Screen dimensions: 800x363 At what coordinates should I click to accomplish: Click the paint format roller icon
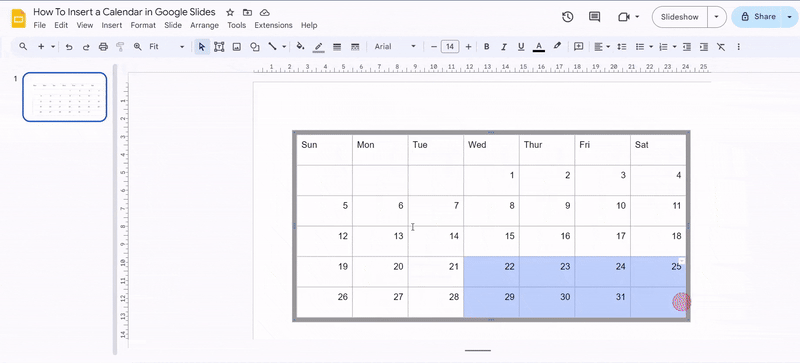click(x=120, y=46)
